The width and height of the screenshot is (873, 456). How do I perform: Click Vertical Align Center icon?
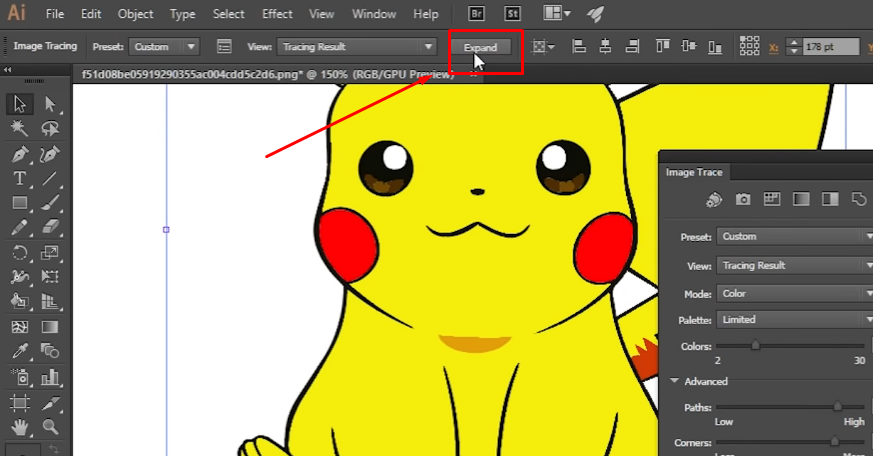coord(689,47)
